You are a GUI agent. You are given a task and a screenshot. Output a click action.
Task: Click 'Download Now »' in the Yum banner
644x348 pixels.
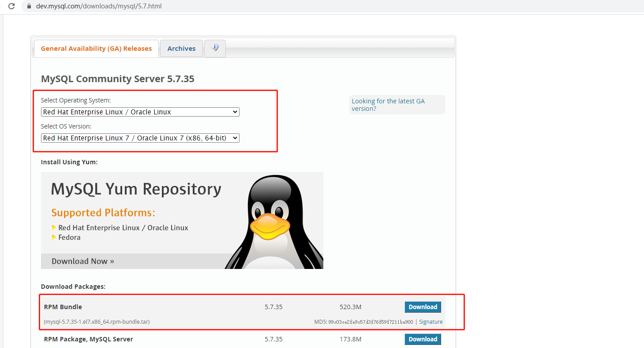point(83,261)
